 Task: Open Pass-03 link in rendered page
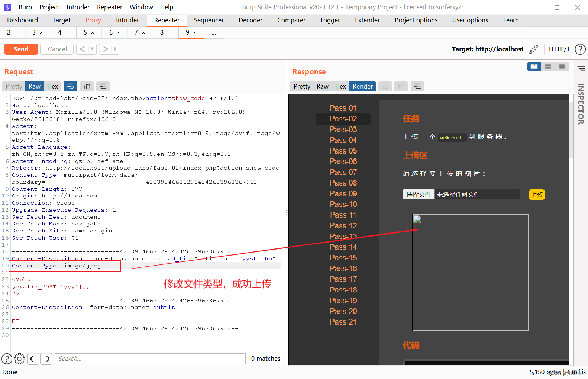[x=343, y=129]
